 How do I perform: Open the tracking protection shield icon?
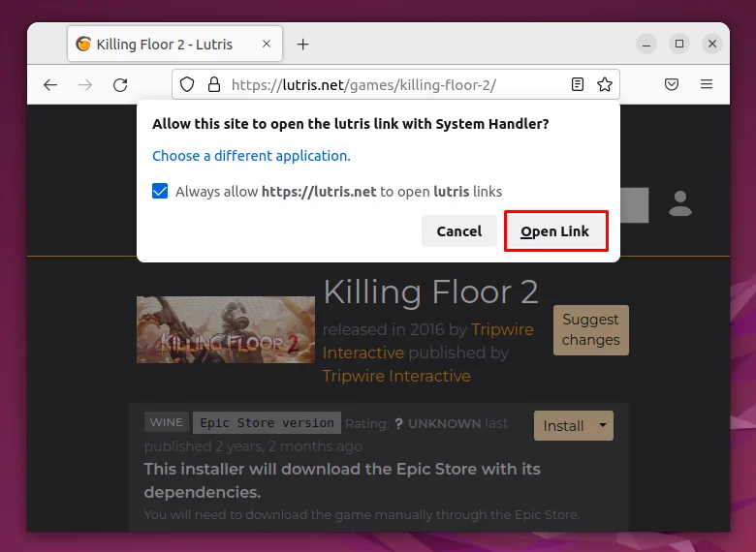point(187,85)
